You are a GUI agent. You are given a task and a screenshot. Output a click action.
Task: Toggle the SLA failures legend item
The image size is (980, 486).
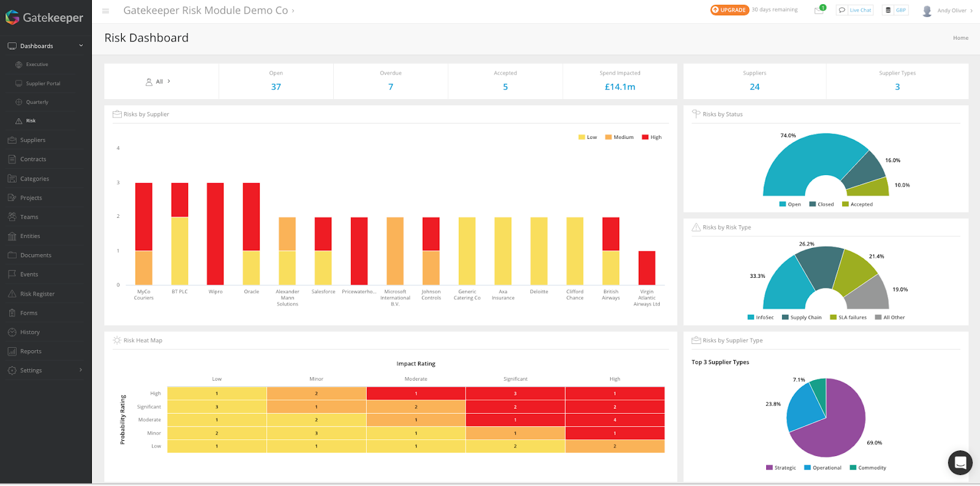(848, 318)
